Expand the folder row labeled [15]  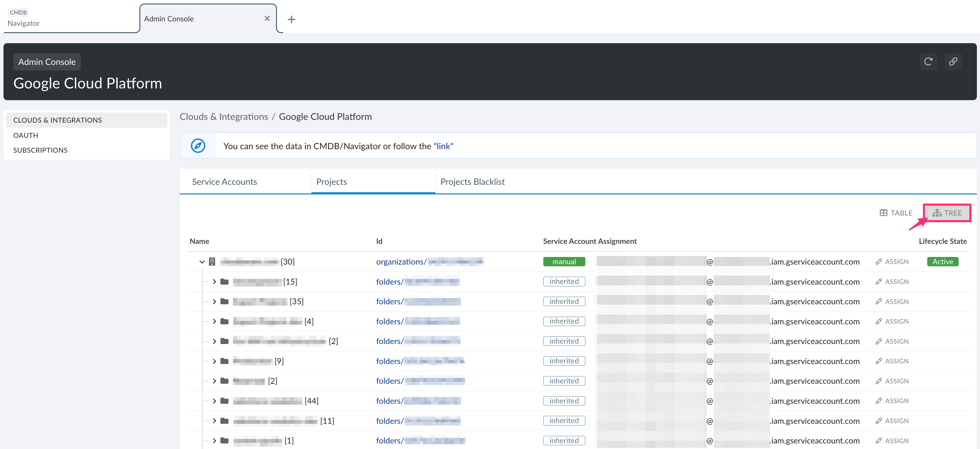pos(214,281)
